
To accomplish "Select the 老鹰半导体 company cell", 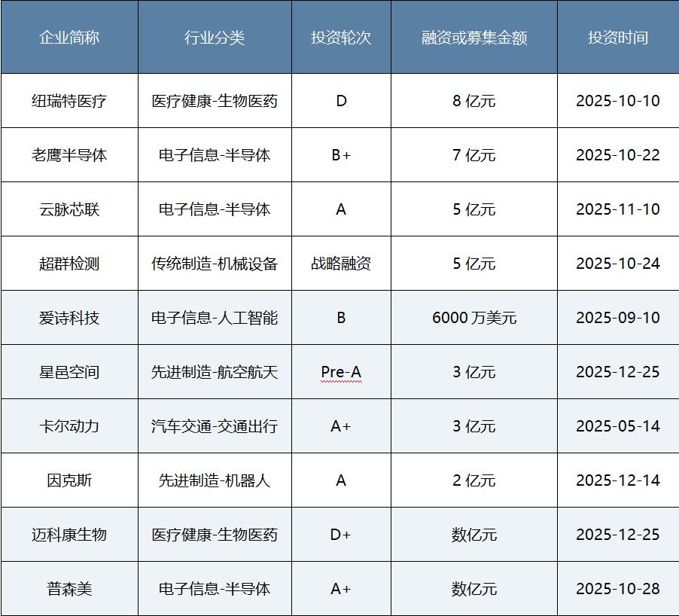I will [68, 155].
